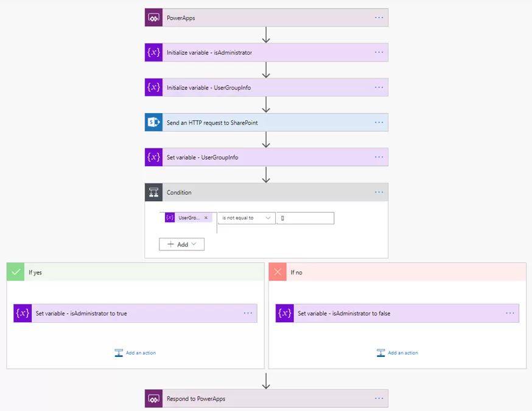This screenshot has width=532, height=411.
Task: Open the ellipsis menu on Condition step
Action: 379,192
